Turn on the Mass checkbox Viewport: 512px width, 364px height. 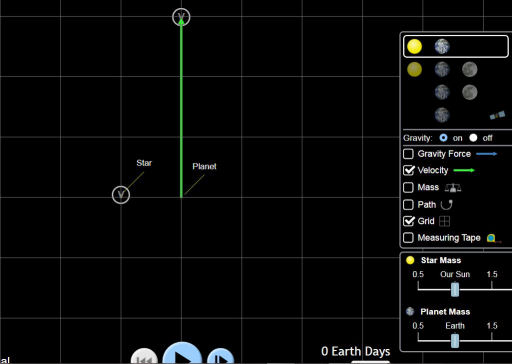click(x=408, y=187)
